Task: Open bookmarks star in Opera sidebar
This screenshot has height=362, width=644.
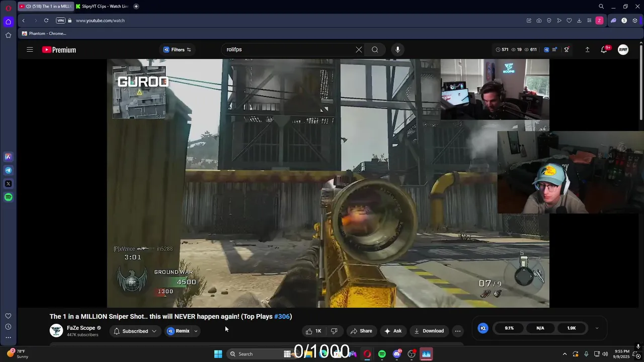Action: click(x=8, y=35)
